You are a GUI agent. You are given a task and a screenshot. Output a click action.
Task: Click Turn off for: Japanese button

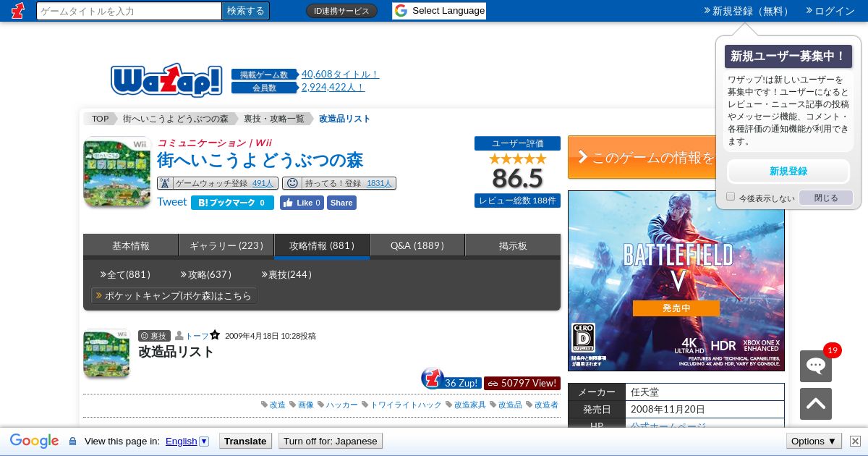point(331,441)
